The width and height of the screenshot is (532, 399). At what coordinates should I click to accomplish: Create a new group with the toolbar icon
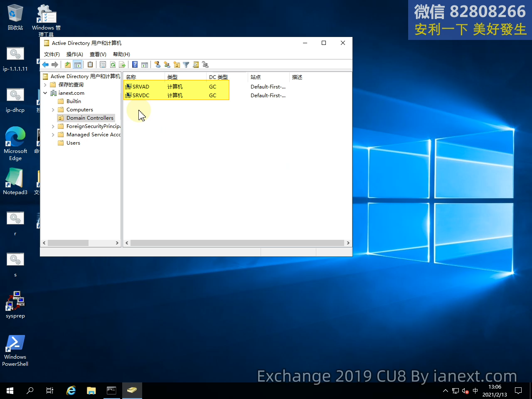click(167, 65)
